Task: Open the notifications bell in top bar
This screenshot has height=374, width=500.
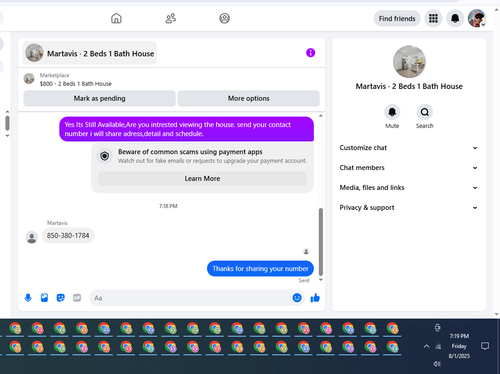Action: (455, 18)
